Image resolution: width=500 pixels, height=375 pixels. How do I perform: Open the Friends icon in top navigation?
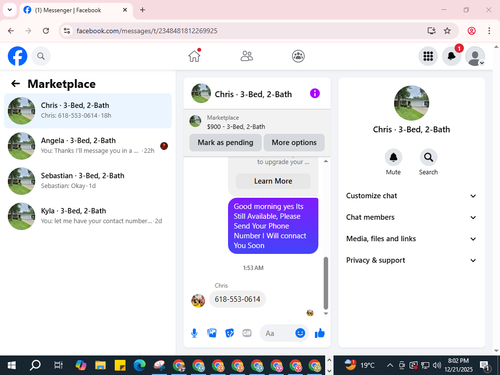[247, 56]
